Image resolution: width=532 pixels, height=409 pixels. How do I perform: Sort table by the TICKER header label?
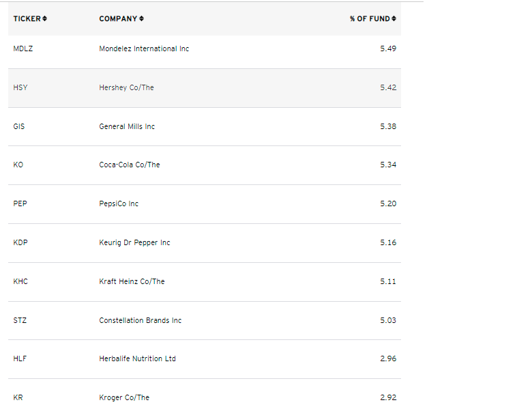click(27, 18)
